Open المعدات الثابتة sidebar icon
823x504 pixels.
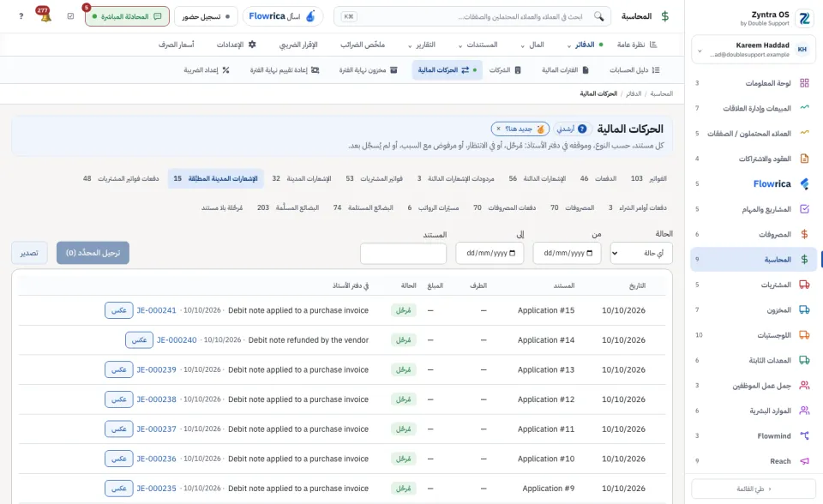[x=804, y=360]
